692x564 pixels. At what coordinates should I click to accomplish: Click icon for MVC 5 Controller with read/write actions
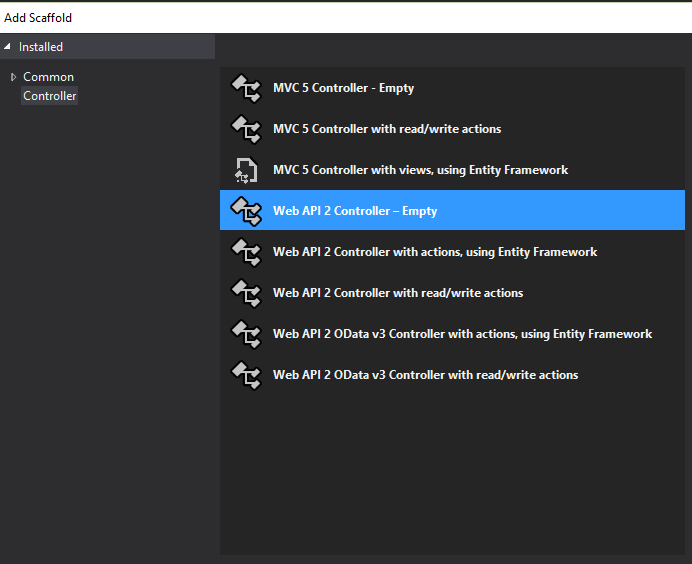point(246,129)
